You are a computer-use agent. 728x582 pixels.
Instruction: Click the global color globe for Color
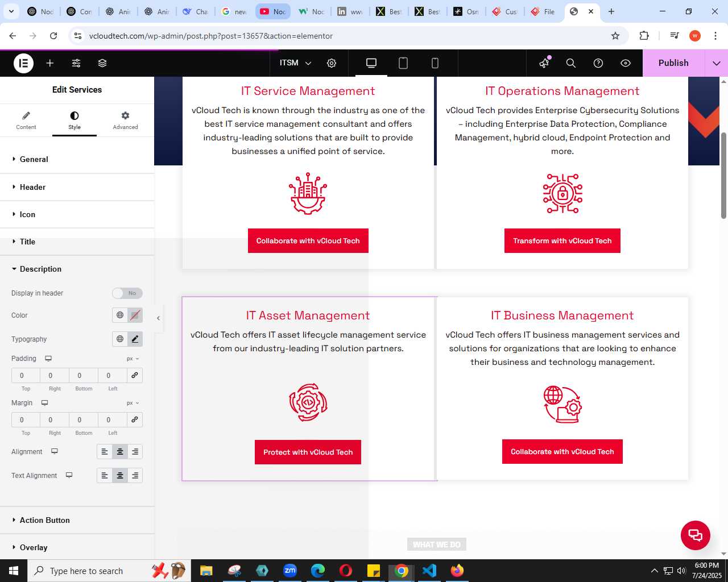click(120, 315)
